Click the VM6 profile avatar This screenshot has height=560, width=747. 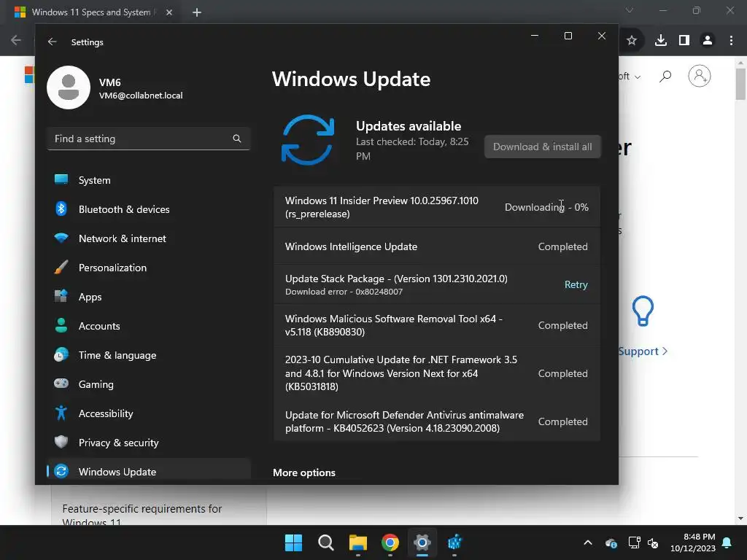point(69,87)
